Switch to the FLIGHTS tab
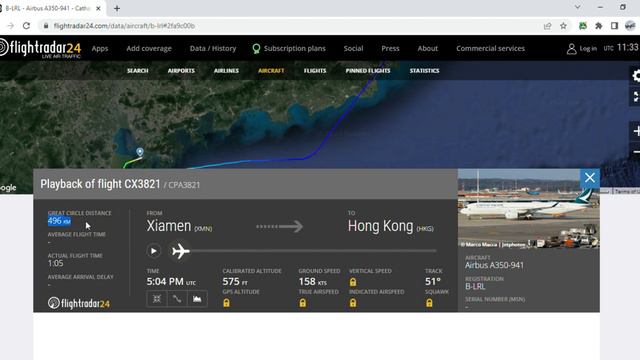 coord(315,71)
